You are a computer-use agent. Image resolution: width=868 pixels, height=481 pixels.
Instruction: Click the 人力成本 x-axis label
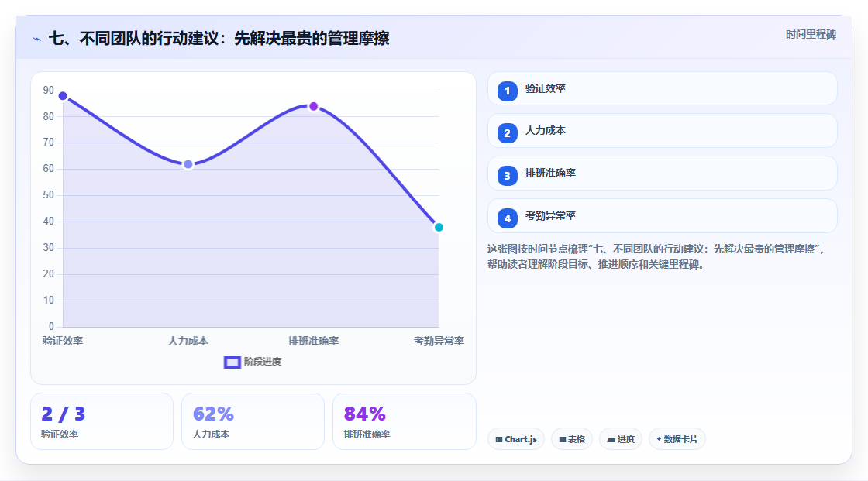coord(188,341)
